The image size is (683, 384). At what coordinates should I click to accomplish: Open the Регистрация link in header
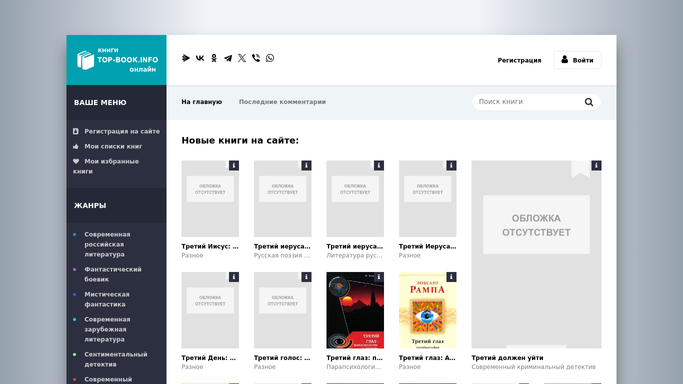click(519, 61)
